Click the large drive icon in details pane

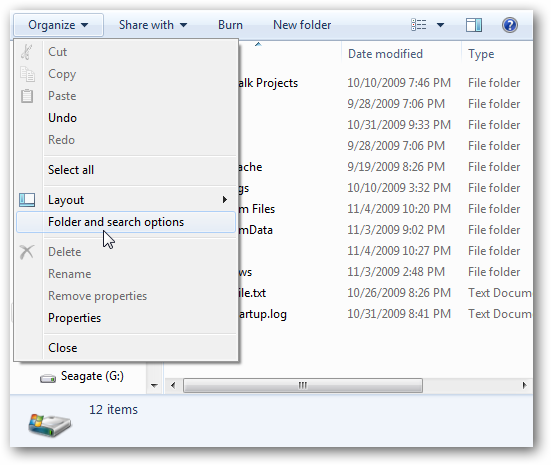click(50, 425)
